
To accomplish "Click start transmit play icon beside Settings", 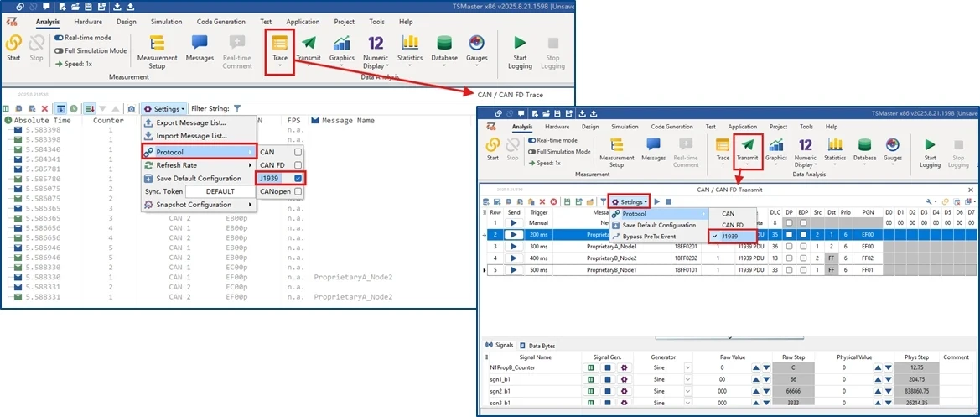I will [x=657, y=202].
